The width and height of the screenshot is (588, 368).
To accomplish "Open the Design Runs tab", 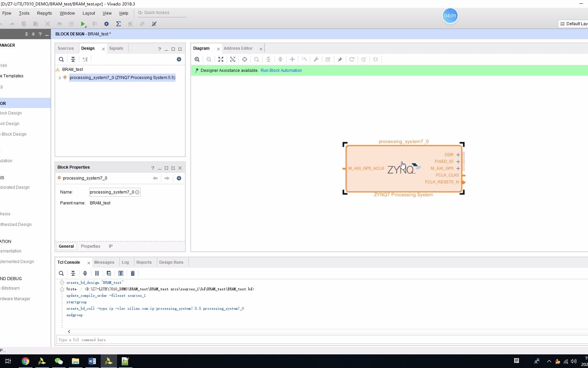I will [171, 262].
